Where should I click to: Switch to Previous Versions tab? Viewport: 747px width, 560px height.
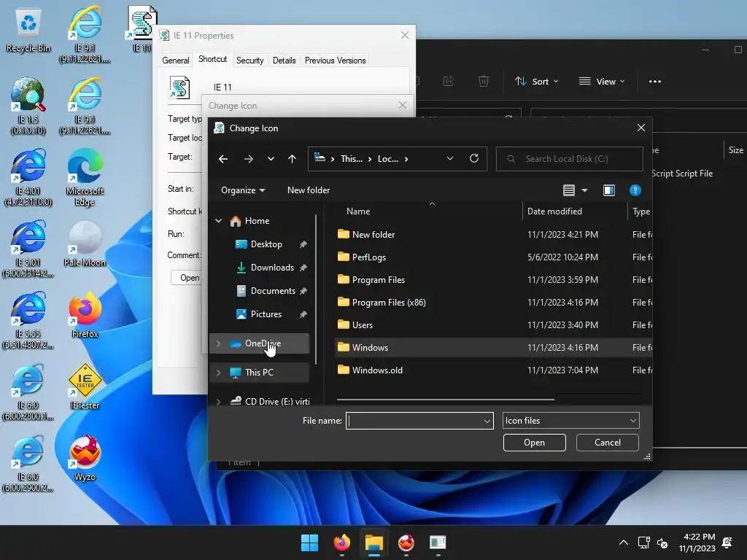pyautogui.click(x=335, y=61)
